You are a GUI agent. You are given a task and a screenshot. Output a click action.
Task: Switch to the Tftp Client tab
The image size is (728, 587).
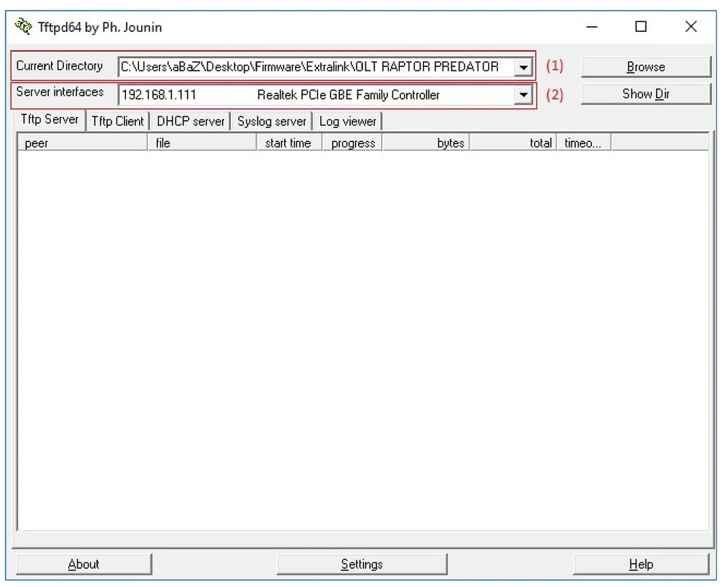coord(117,122)
